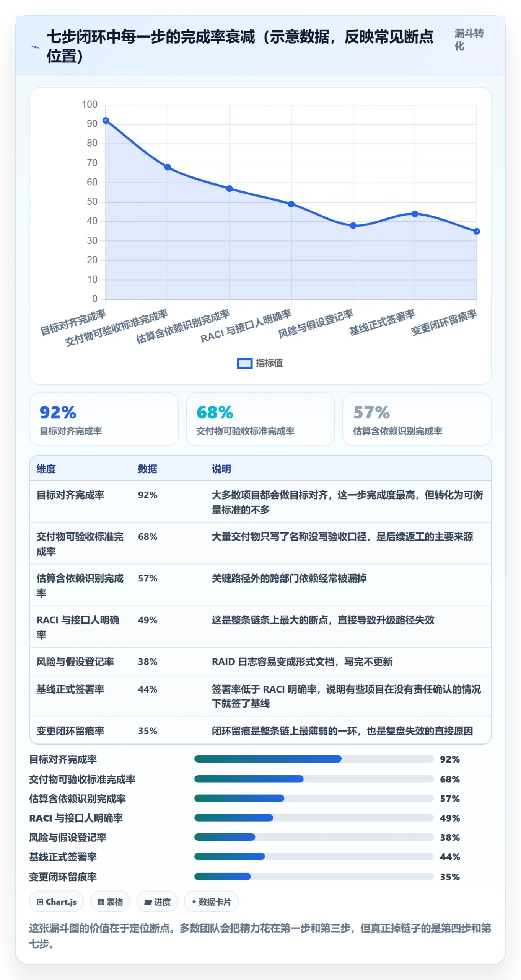Viewport: 521px width, 980px height.
Task: Click x-axis label RACI 与接口人明确率
Action: (x=246, y=326)
